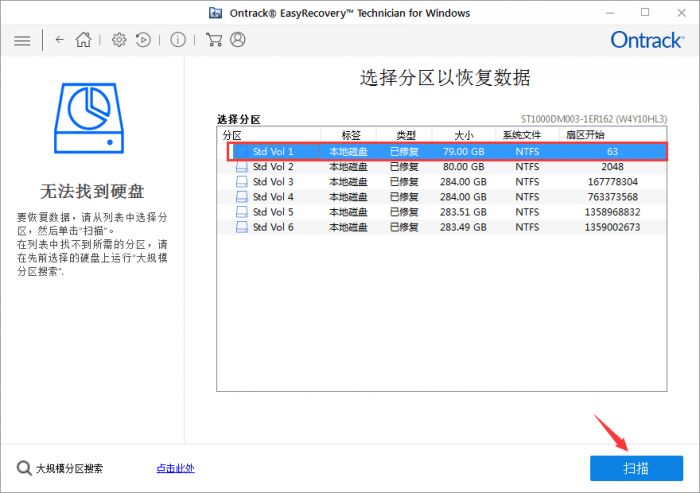The width and height of the screenshot is (700, 493).
Task: Select Std Vol 6 partition name
Action: (273, 227)
